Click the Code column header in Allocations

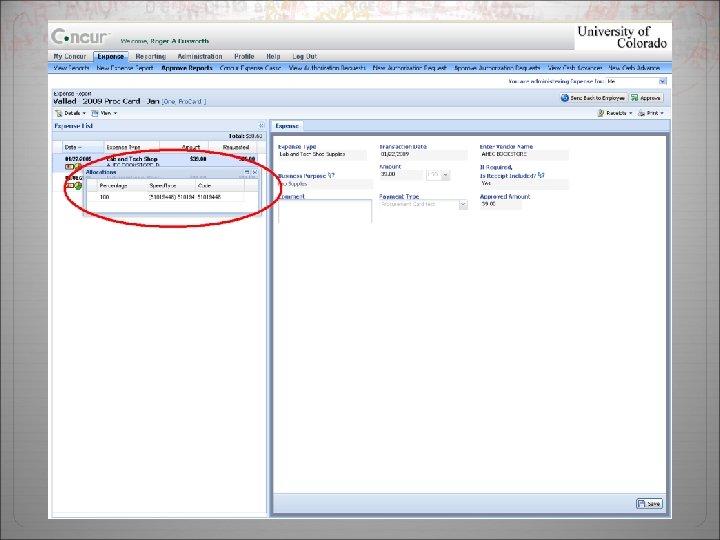(219, 186)
